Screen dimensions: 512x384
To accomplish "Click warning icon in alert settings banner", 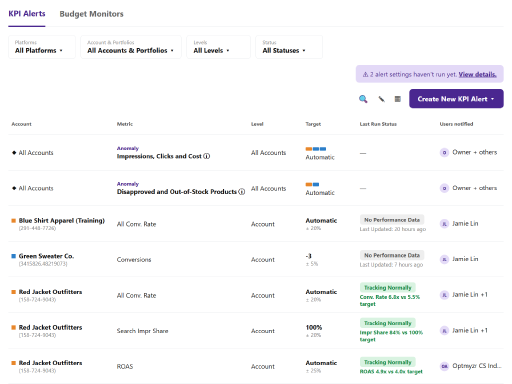I will tap(365, 74).
